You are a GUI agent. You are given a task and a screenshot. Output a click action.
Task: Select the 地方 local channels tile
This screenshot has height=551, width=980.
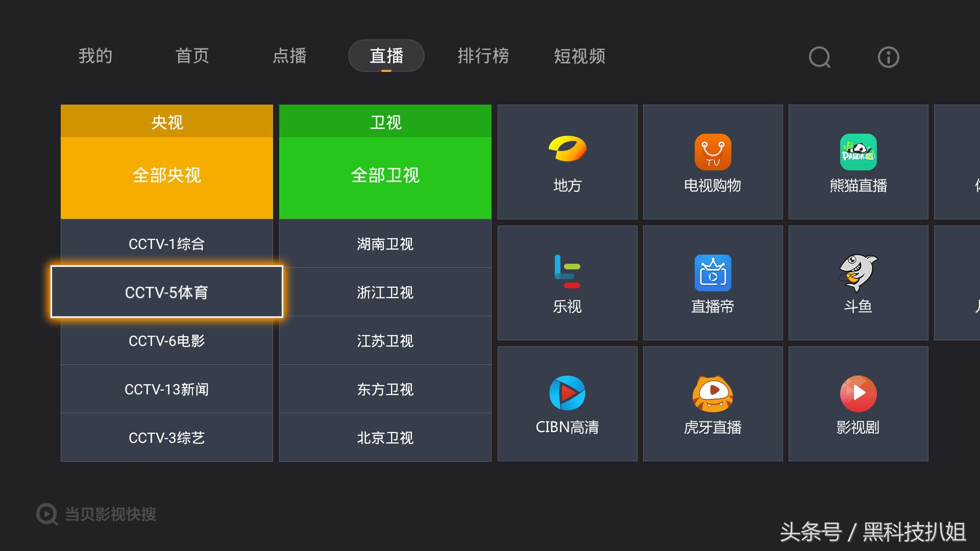(567, 162)
